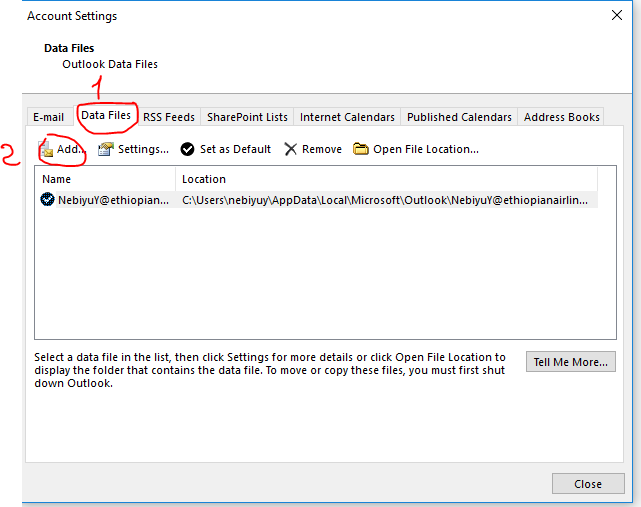This screenshot has width=641, height=507.
Task: Click the Set as Default label
Action: click(235, 149)
